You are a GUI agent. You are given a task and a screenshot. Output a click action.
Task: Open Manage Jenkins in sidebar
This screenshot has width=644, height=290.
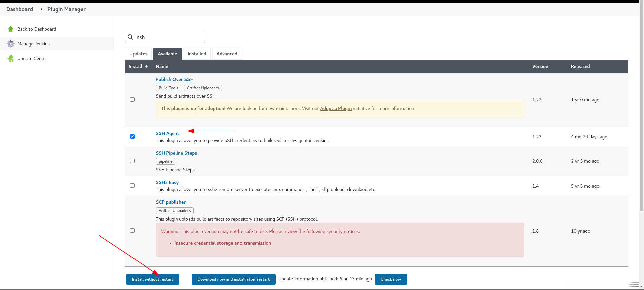coord(33,44)
